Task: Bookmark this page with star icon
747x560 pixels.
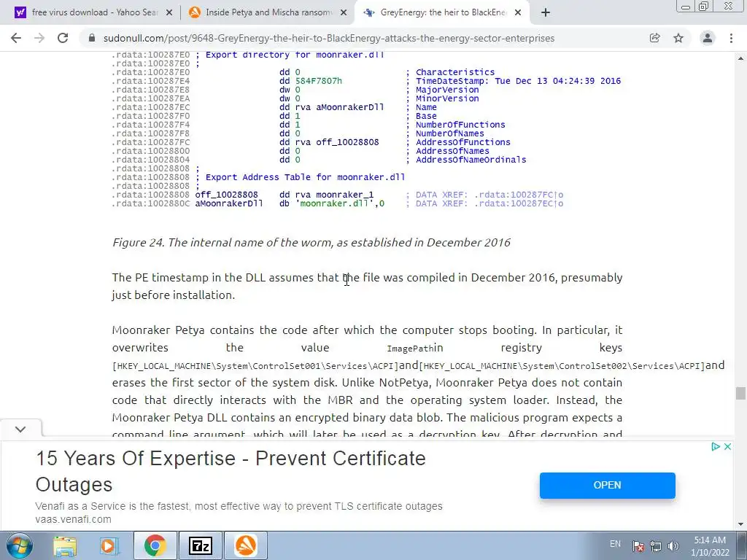Action: tap(678, 38)
